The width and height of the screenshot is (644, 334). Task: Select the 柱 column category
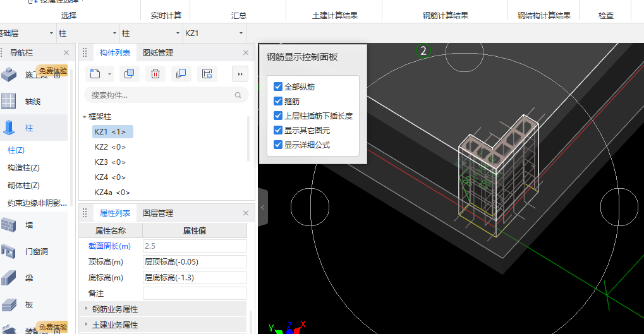pyautogui.click(x=33, y=128)
